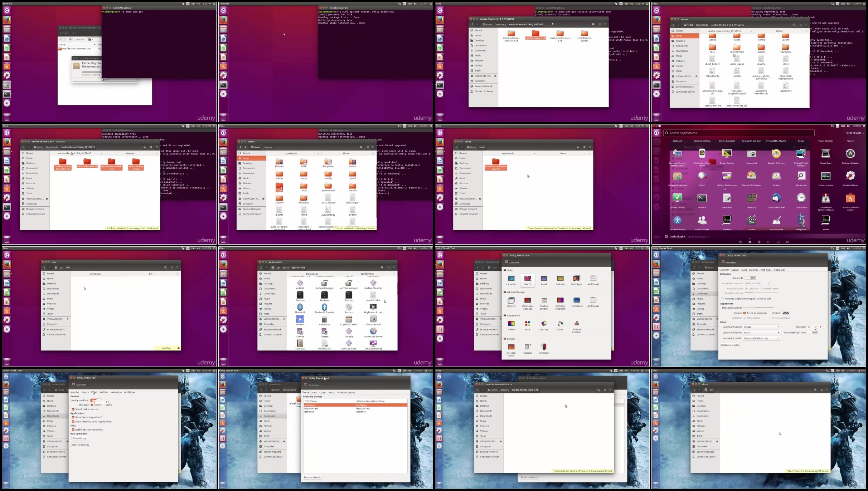
Task: Open Panel tile in Unity Tweak Tool overview grid
Action: coord(544,280)
